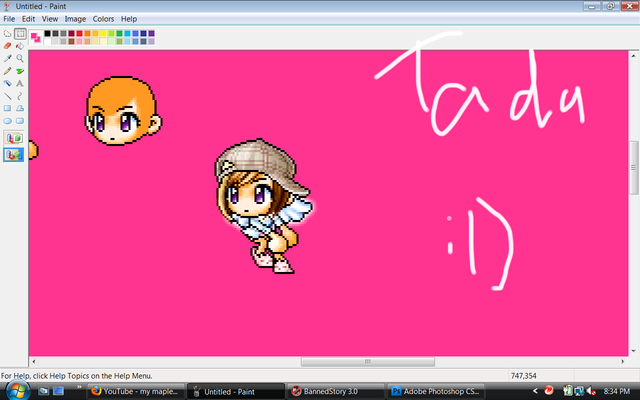This screenshot has height=400, width=640.
Task: Open the View menu
Action: click(50, 19)
